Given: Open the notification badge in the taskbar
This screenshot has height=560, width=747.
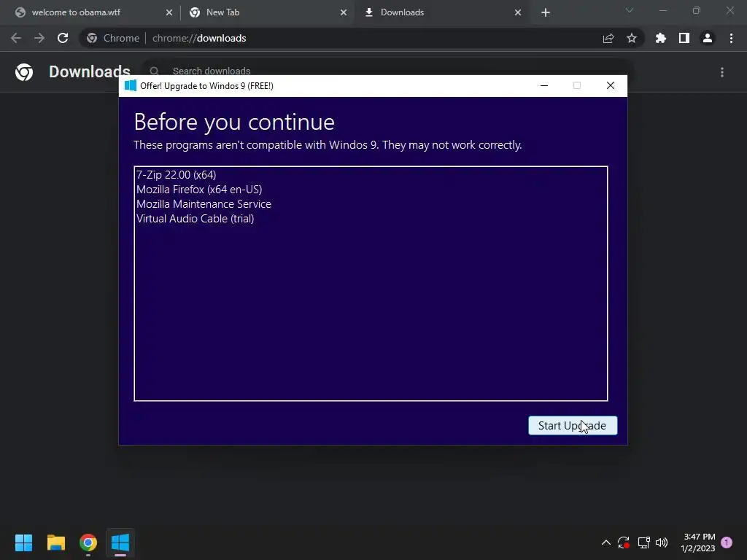Looking at the screenshot, I should point(727,542).
